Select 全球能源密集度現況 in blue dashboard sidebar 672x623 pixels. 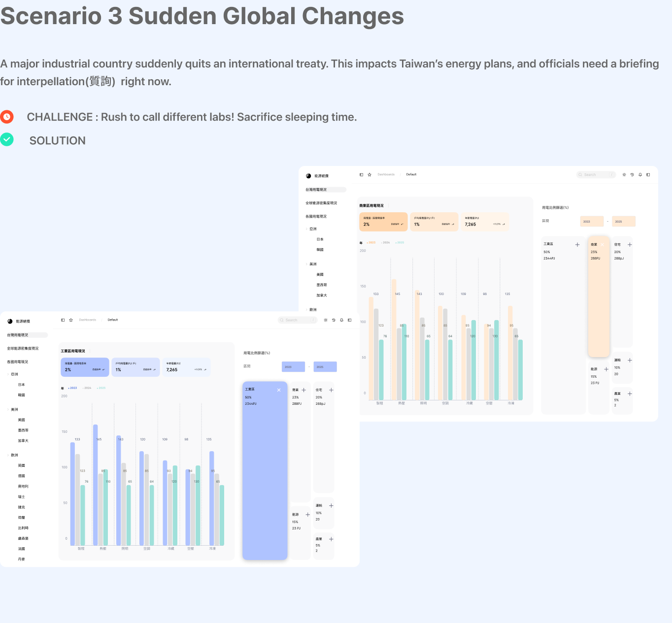(x=23, y=349)
